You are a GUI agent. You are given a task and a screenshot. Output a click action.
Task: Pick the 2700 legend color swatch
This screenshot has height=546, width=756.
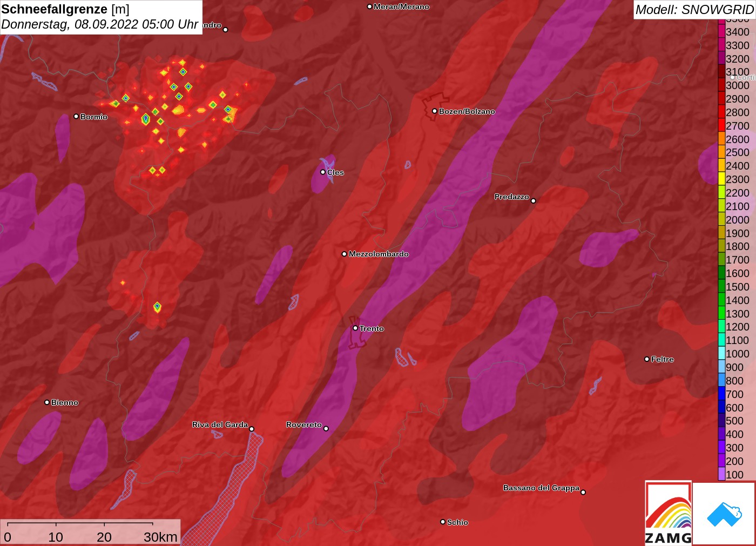pyautogui.click(x=721, y=125)
